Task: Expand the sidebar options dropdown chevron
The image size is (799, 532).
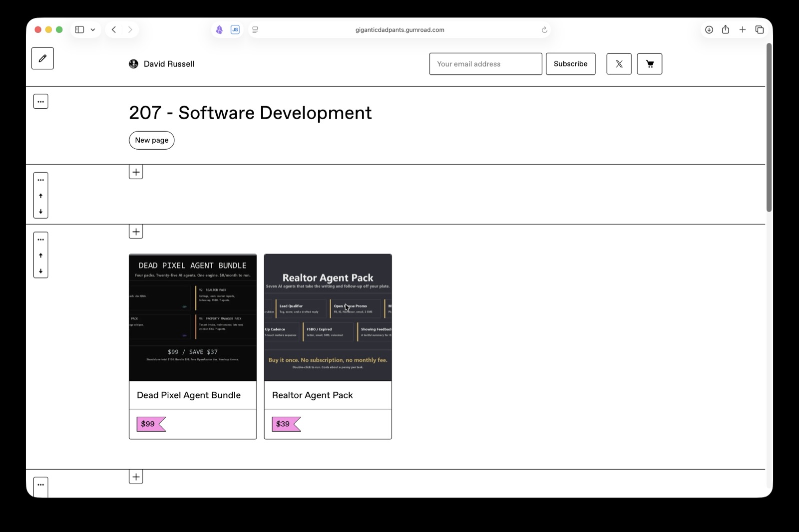Action: click(93, 29)
